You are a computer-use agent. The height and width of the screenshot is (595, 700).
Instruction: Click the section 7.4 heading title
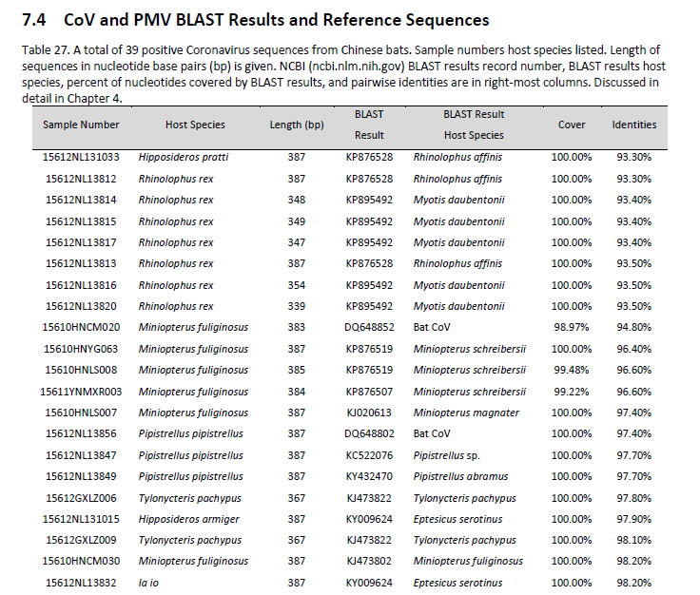[255, 19]
